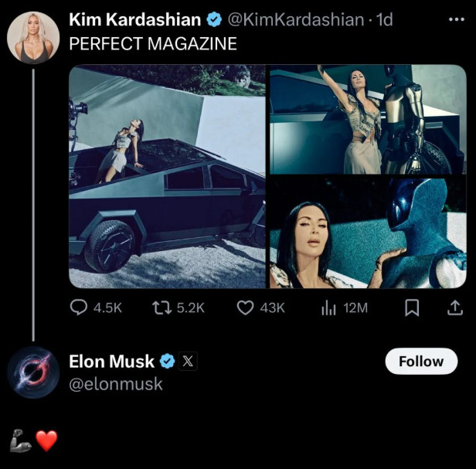The image size is (476, 469).
Task: Open bottom-right close-up photo
Action: tap(367, 233)
